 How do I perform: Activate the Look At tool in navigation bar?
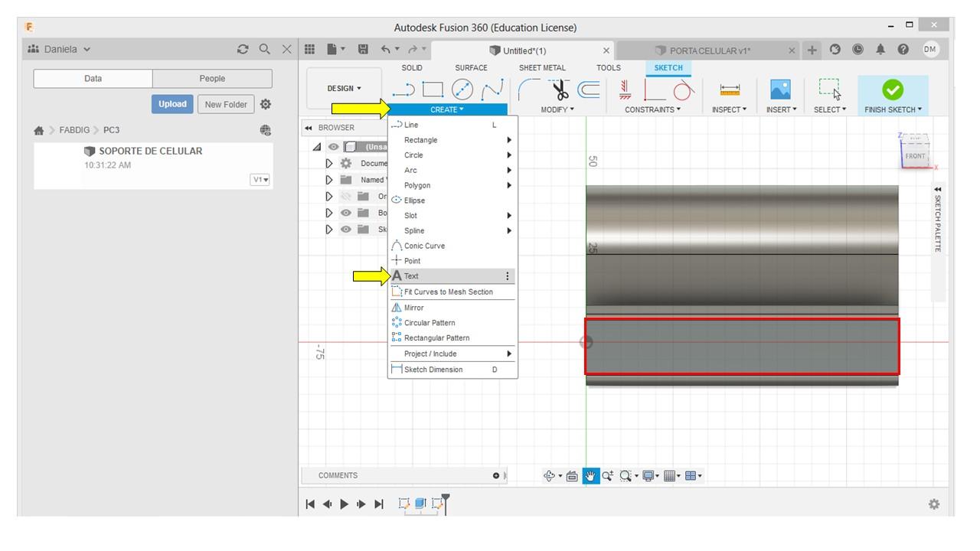[572, 476]
